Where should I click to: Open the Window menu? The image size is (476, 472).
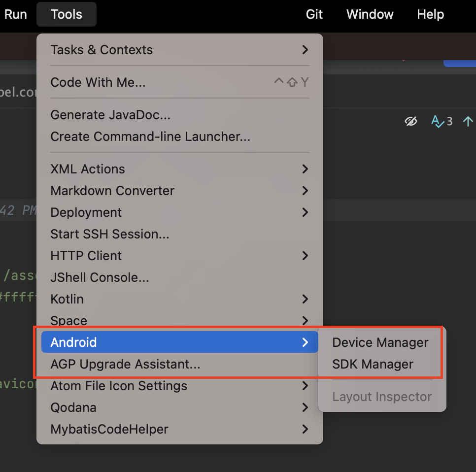pos(370,14)
